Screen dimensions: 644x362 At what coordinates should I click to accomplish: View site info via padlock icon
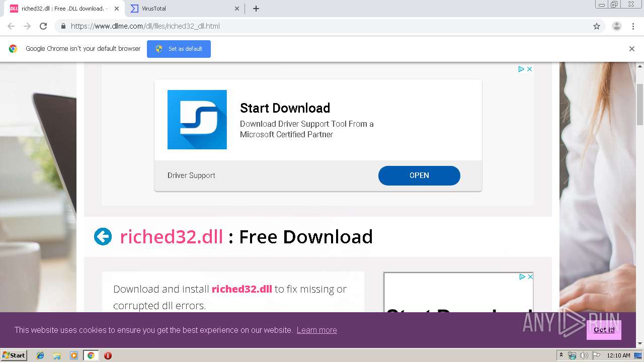(x=63, y=26)
